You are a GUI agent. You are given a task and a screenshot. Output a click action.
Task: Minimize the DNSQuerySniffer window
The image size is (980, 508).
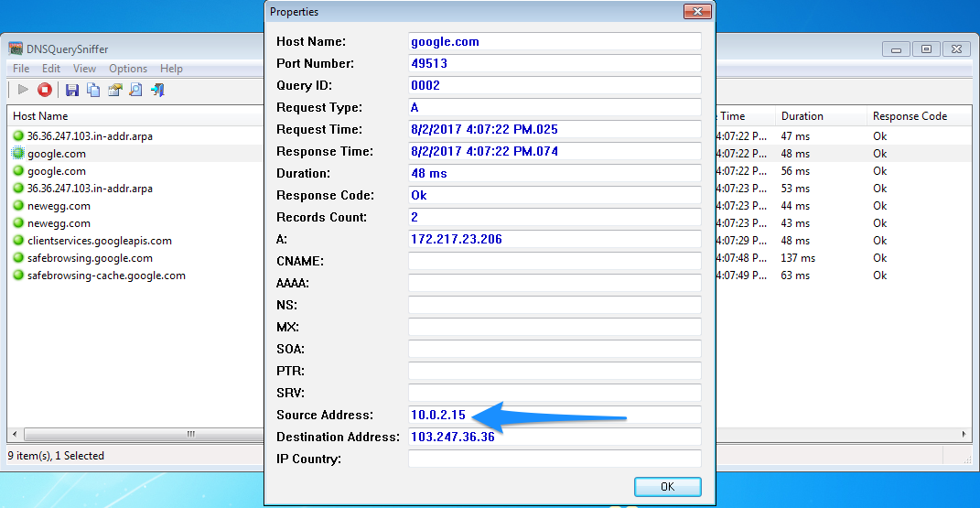[x=896, y=49]
